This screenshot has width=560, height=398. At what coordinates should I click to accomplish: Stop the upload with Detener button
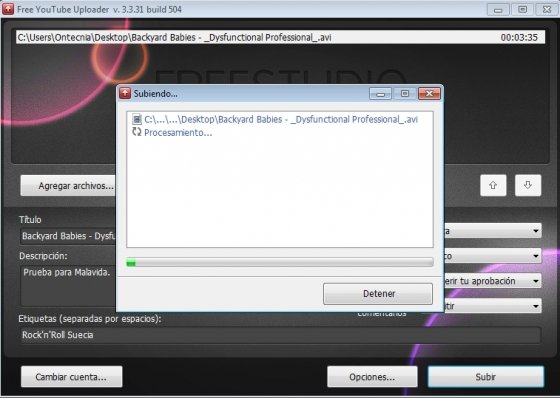(x=378, y=294)
